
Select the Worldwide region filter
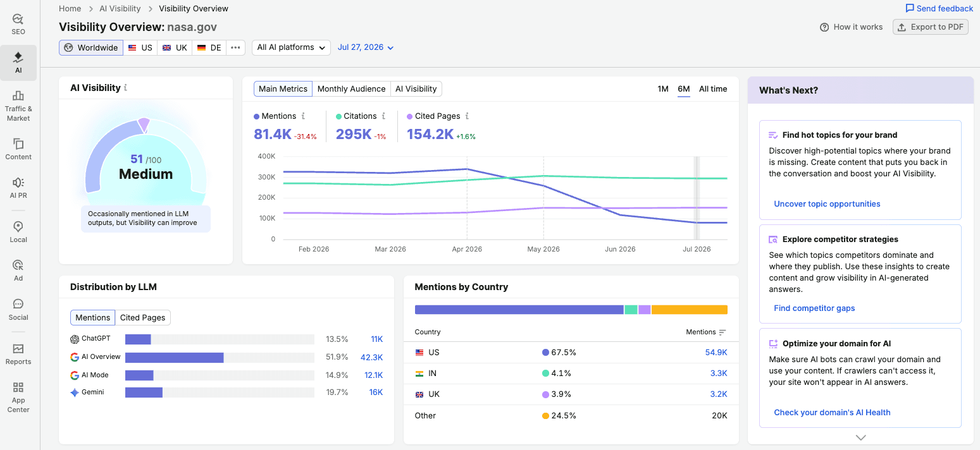[x=91, y=47]
